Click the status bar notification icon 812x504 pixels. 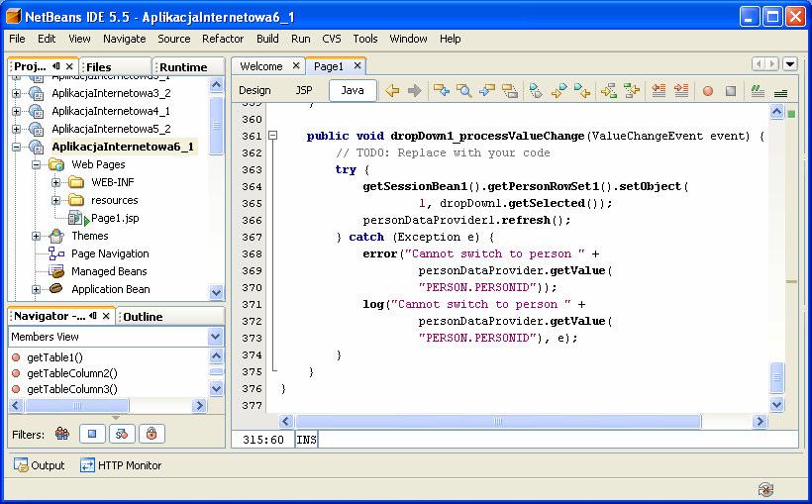(x=765, y=489)
